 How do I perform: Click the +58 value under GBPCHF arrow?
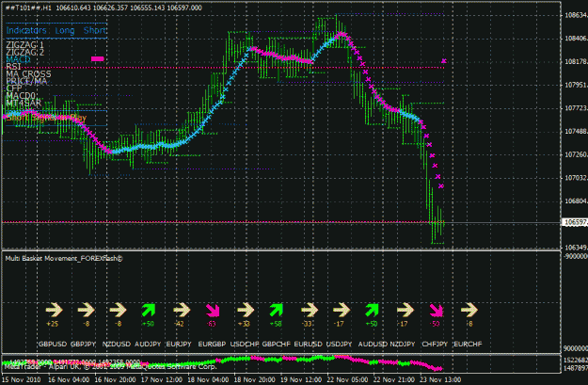[x=276, y=324]
